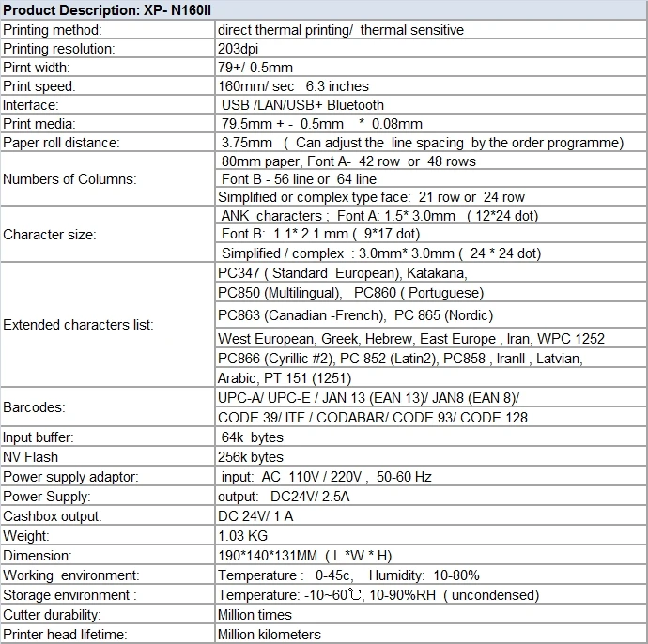Click the CODE 39/ ITF / CODABAR row
Screen dimensions: 648x644
tap(431, 417)
